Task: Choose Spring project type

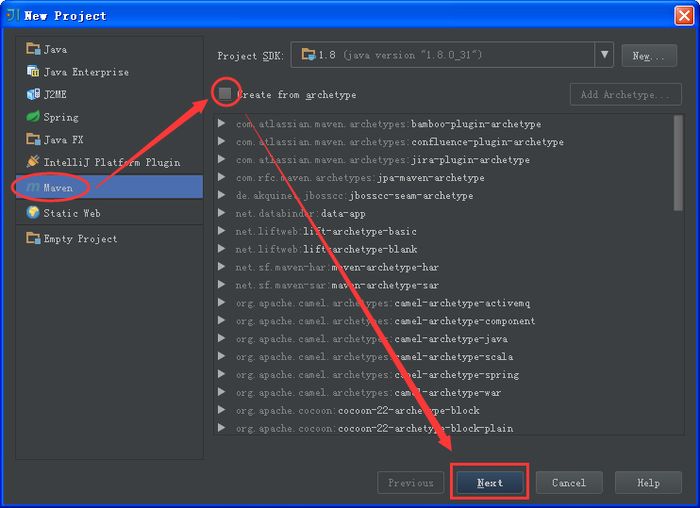Action: tap(109, 117)
